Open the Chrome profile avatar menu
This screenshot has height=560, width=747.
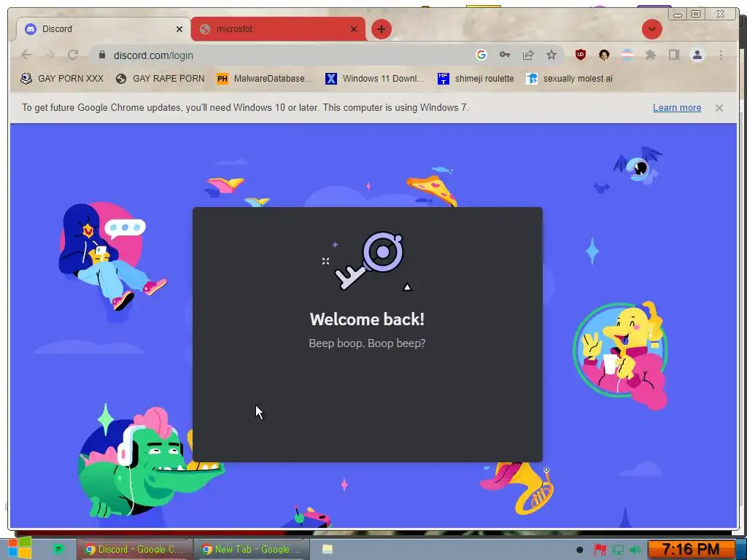tap(697, 55)
